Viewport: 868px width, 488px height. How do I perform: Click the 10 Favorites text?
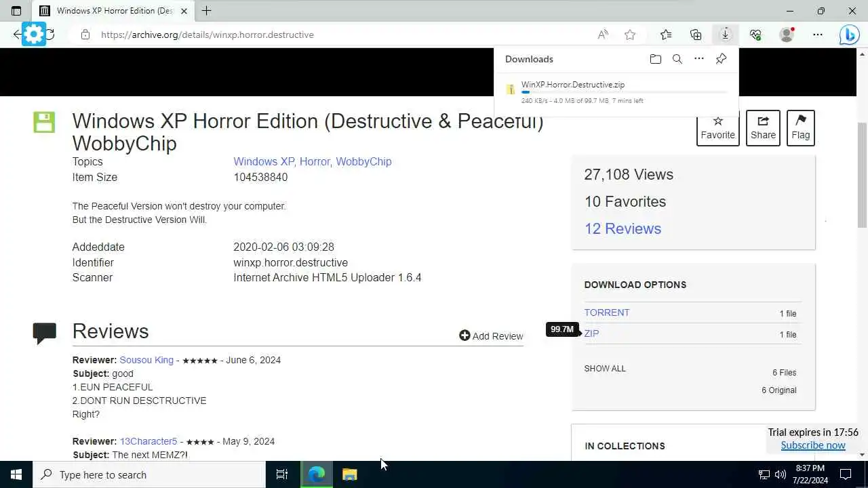(625, 201)
